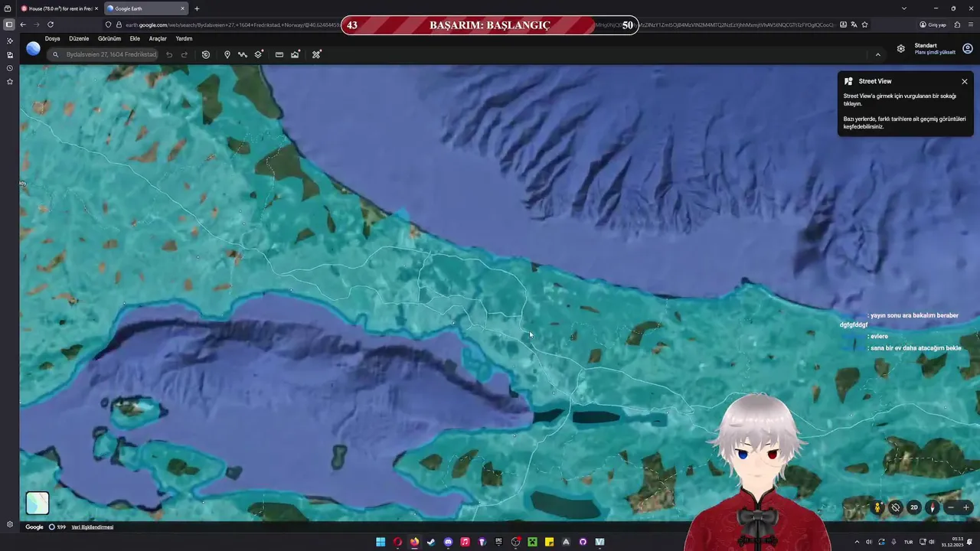Expand the list-all-tabs chevron
This screenshot has height=551, width=980.
click(x=904, y=8)
